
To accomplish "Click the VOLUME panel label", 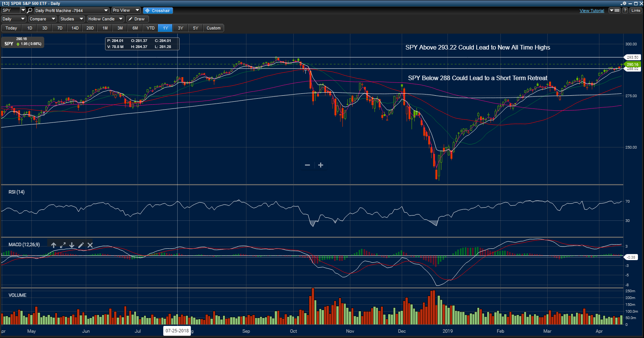I will point(17,295).
